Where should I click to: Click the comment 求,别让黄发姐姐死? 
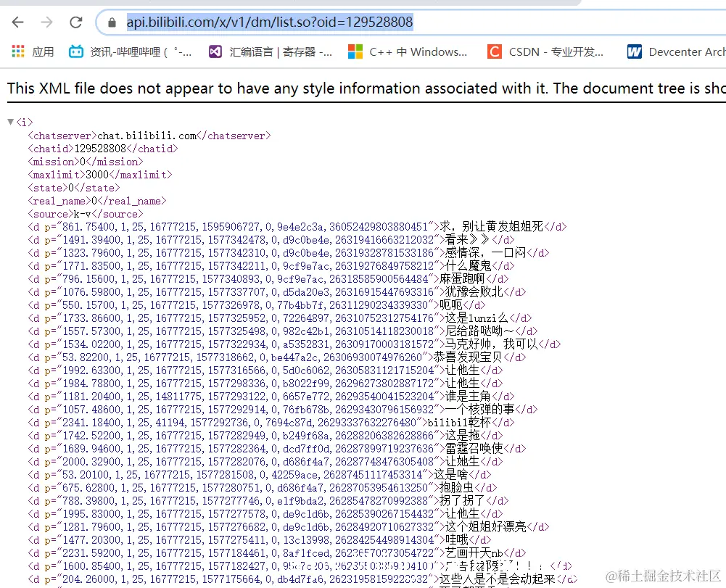click(491, 226)
